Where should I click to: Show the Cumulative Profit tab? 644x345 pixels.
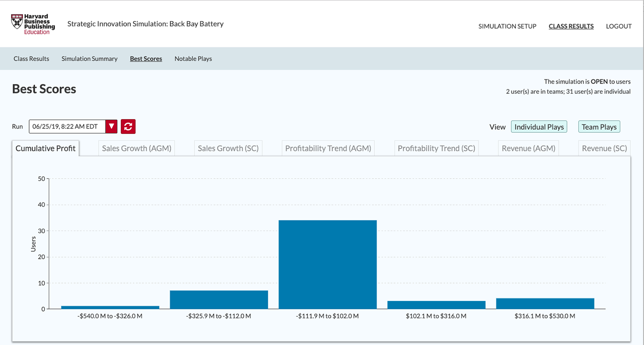(45, 148)
